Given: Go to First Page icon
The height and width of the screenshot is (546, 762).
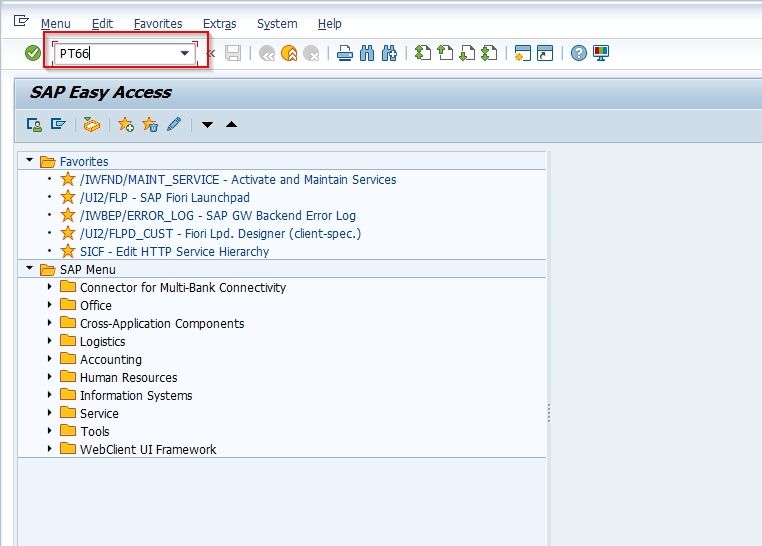Looking at the screenshot, I should pyautogui.click(x=423, y=53).
